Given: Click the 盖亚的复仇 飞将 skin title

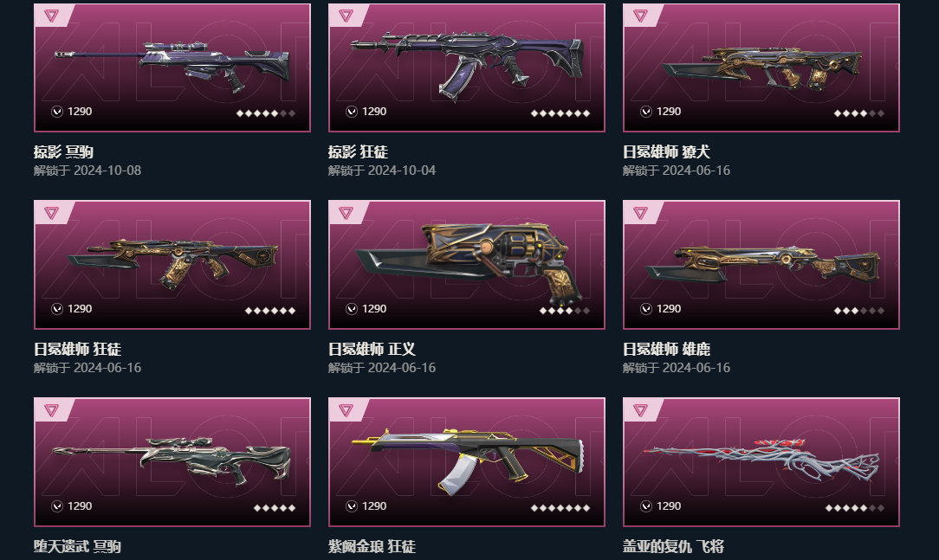Looking at the screenshot, I should pyautogui.click(x=673, y=546).
